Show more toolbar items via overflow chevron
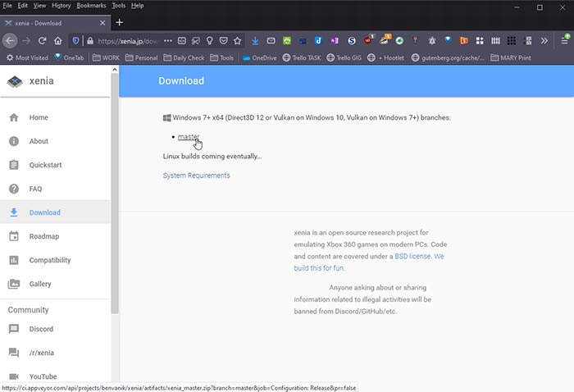This screenshot has width=574, height=392. (545, 40)
